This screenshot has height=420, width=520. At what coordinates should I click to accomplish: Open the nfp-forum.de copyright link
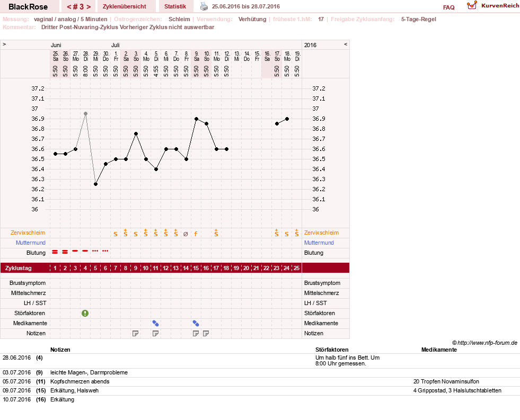[x=484, y=343]
